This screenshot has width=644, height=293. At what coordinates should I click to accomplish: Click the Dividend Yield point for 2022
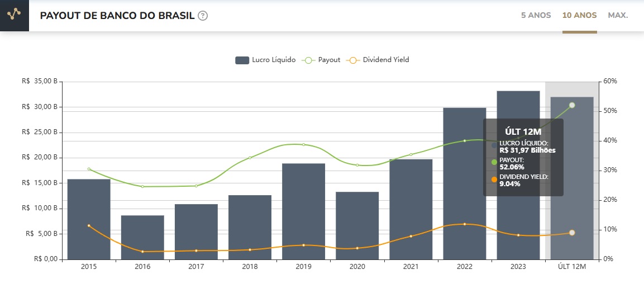465,224
